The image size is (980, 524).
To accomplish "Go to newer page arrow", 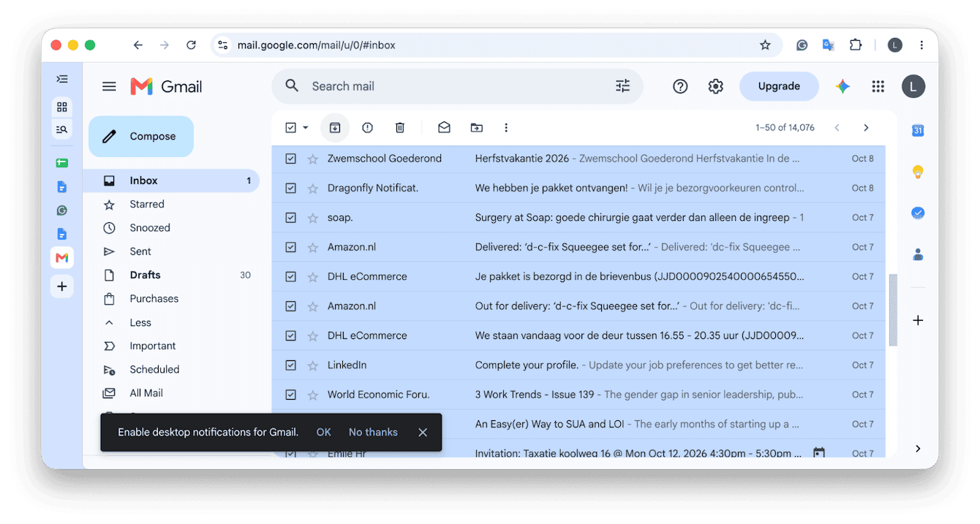I will 837,128.
